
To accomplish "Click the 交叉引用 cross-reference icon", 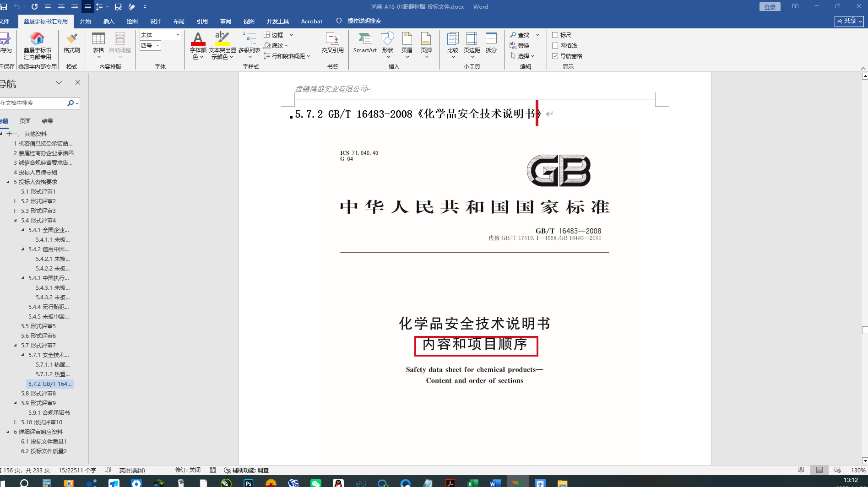I will [x=332, y=43].
